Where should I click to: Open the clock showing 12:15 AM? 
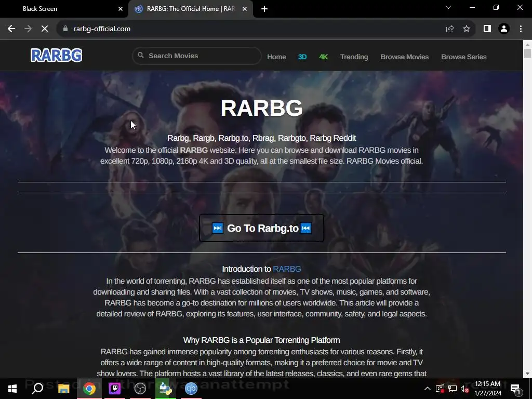tap(487, 389)
